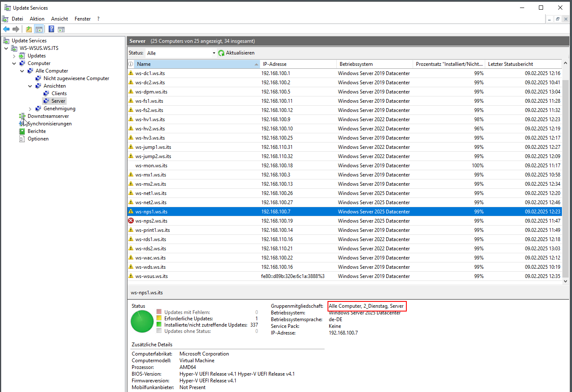This screenshot has height=392, width=572.
Task: Click the red Updates mit Fehlern swatch
Action: point(159,312)
